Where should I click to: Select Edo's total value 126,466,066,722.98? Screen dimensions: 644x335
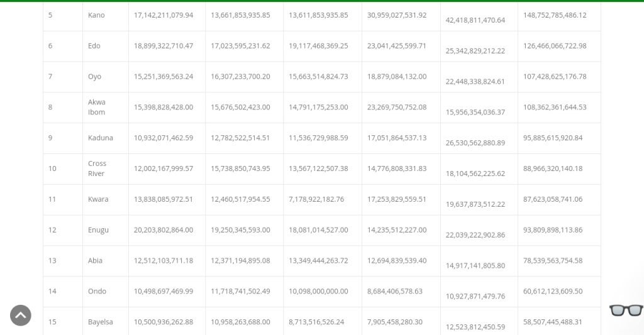pyautogui.click(x=555, y=46)
